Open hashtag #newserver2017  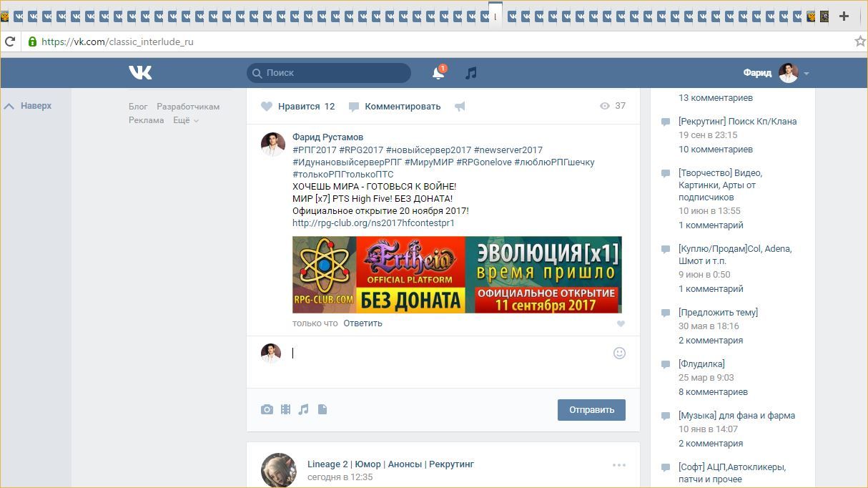508,150
